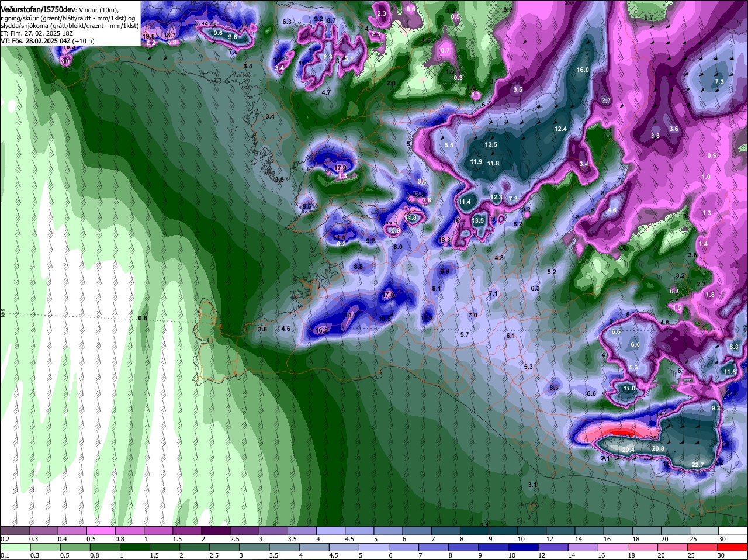Screen dimensions: 748x560
Task: Click the dark green 1 rain legend swatch
Action: (x=134, y=547)
